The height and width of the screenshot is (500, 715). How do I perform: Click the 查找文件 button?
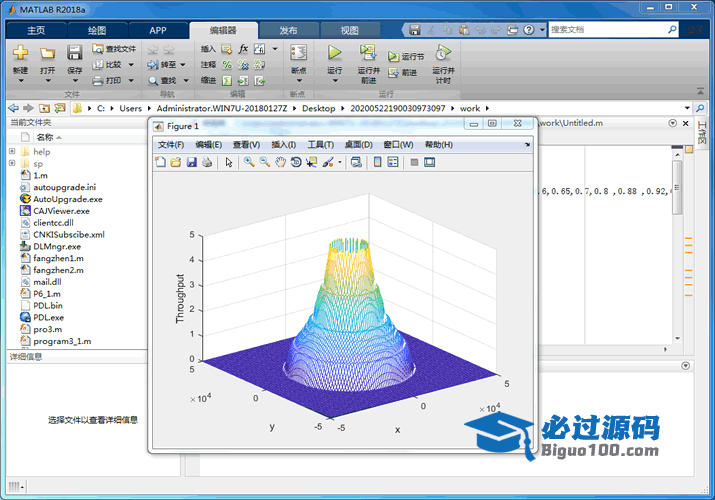tap(114, 48)
